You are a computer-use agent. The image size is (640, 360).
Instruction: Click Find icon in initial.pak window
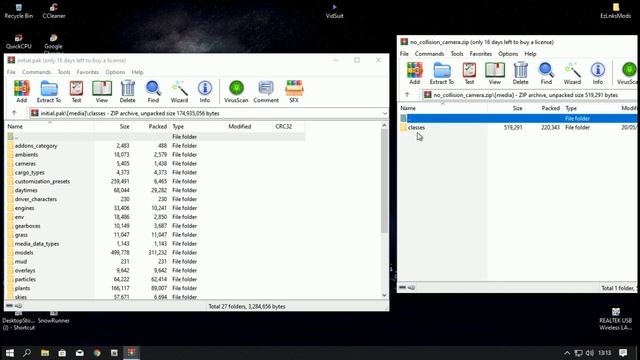tap(153, 91)
